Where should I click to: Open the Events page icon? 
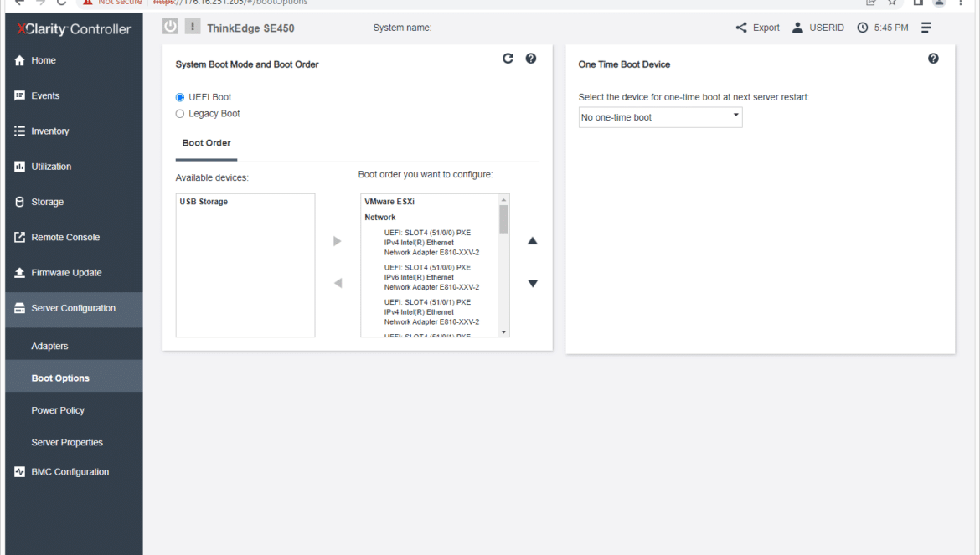[19, 95]
